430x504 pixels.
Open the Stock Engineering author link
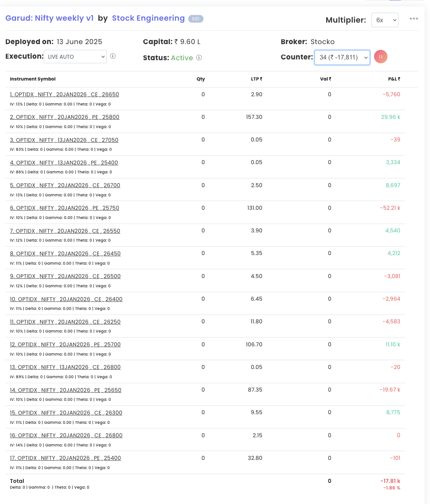pos(148,18)
